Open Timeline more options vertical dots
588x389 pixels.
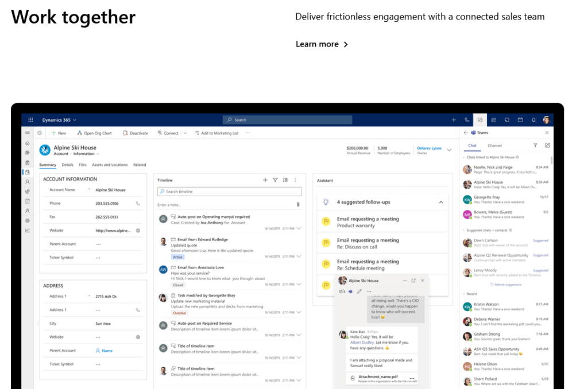point(295,180)
